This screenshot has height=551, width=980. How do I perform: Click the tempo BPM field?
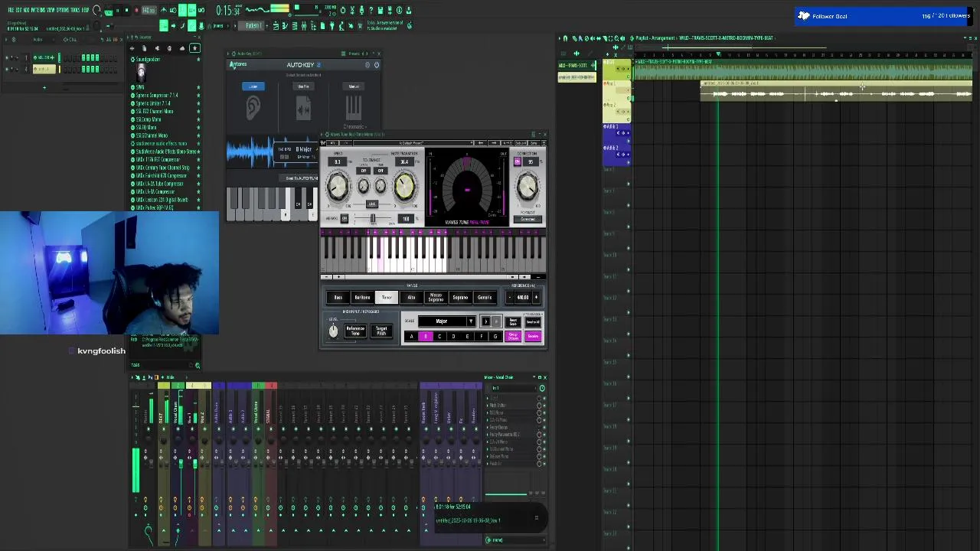tap(149, 11)
